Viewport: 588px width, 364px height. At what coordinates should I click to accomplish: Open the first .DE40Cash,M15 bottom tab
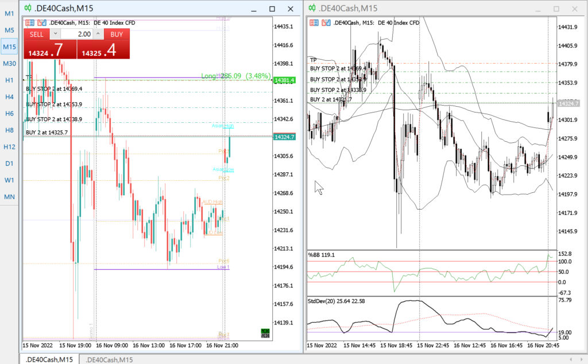[49, 359]
